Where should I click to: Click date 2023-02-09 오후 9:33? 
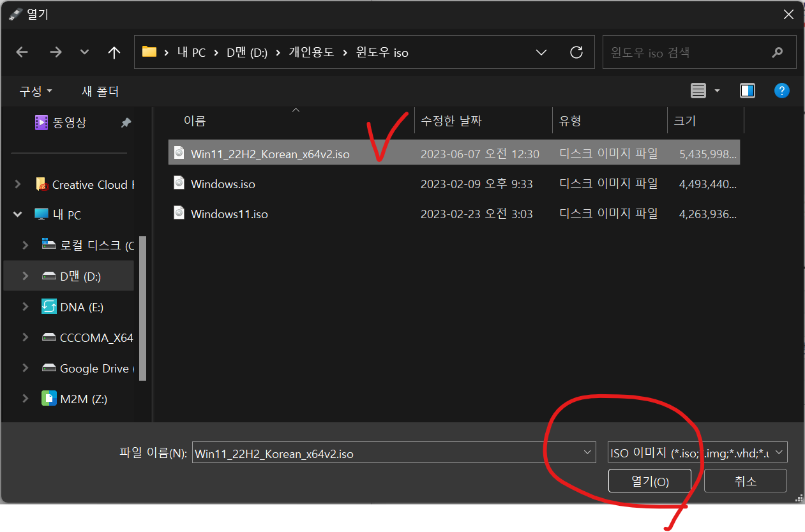tap(477, 184)
